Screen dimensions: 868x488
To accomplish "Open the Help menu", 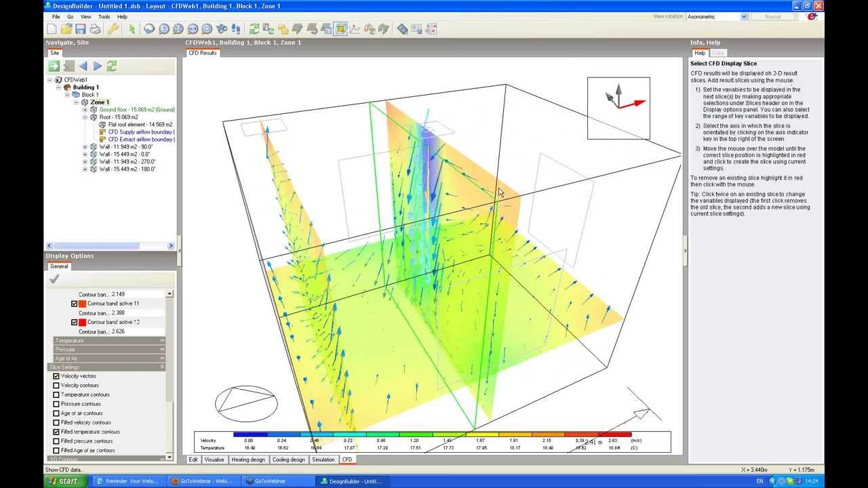I will [x=122, y=16].
